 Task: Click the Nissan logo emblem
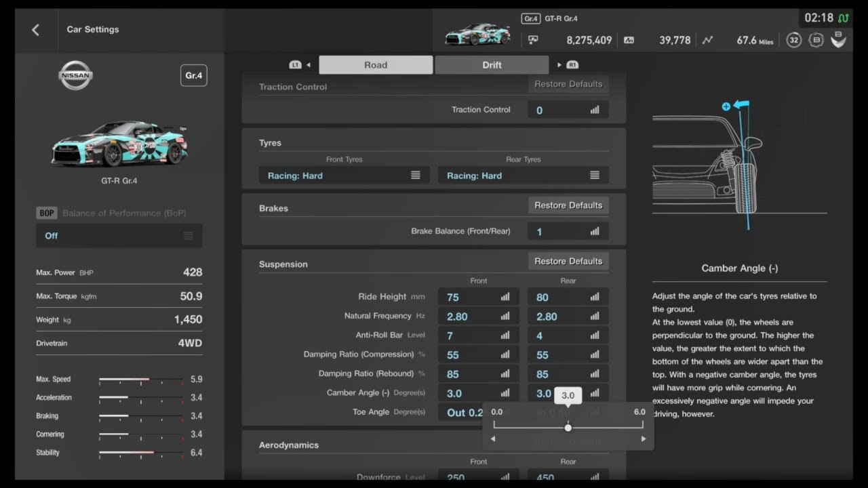[x=75, y=75]
